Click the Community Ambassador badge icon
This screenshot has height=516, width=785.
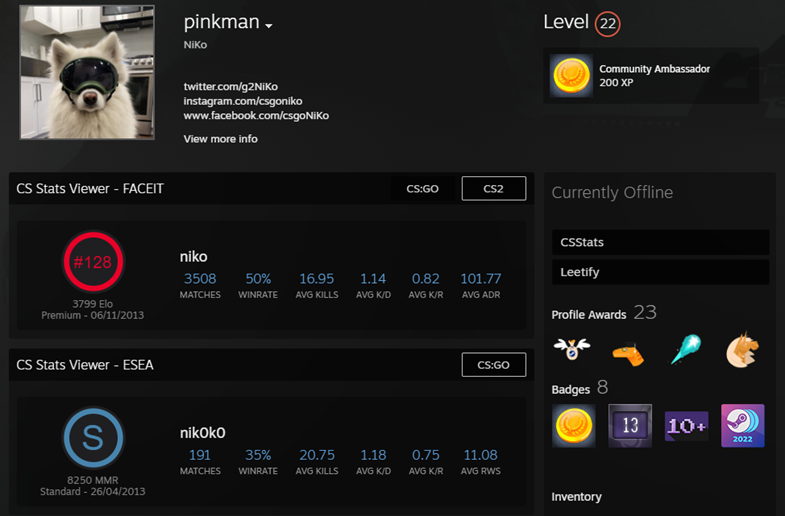tap(573, 76)
